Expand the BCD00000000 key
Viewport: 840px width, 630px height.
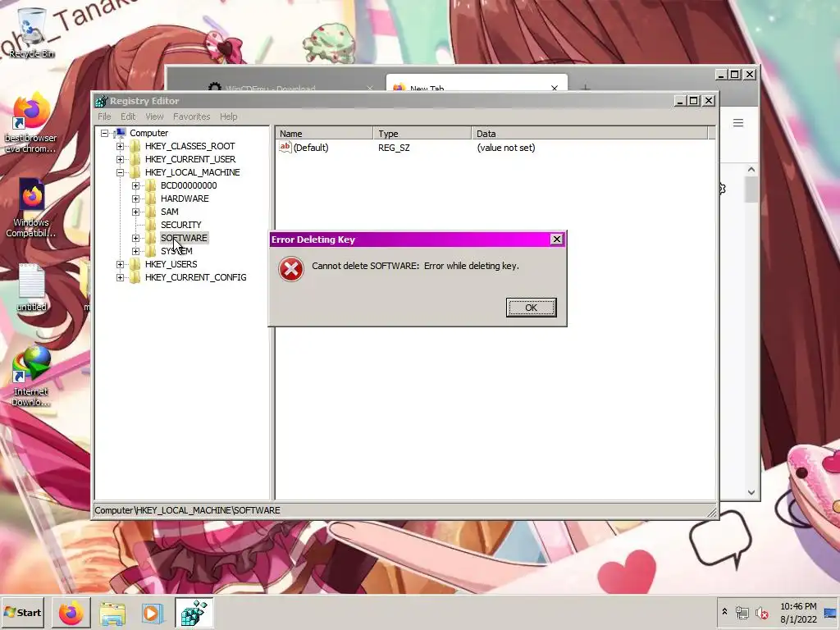tap(135, 185)
